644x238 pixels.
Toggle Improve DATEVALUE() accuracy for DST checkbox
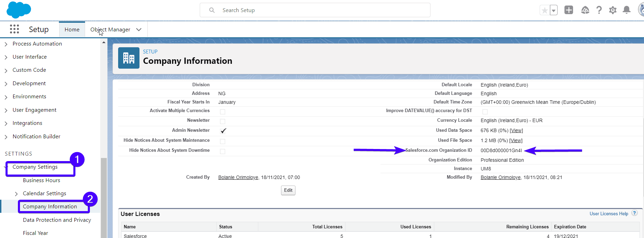click(x=485, y=111)
